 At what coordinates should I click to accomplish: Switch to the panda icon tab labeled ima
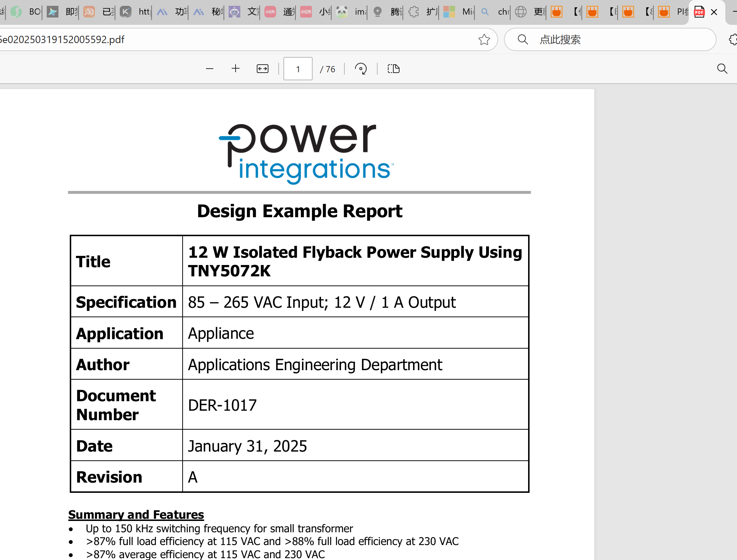[x=351, y=12]
